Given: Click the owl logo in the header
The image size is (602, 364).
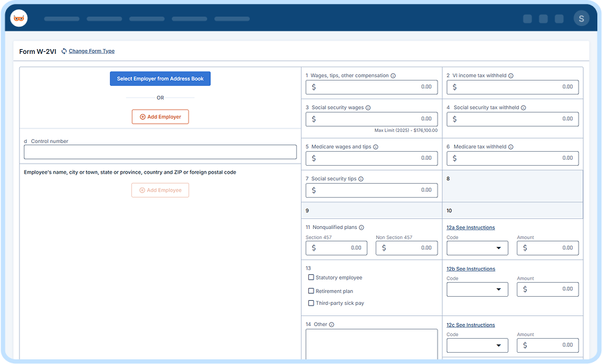Looking at the screenshot, I should click(19, 18).
